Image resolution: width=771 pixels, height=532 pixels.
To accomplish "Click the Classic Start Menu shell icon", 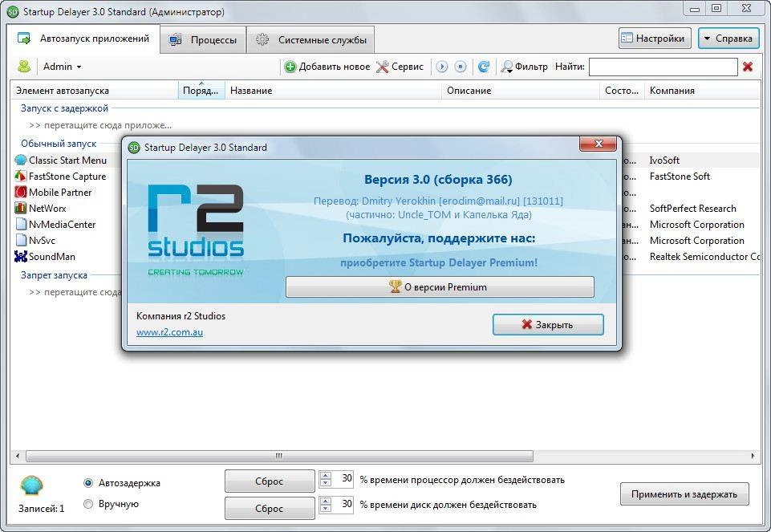I will coord(21,160).
